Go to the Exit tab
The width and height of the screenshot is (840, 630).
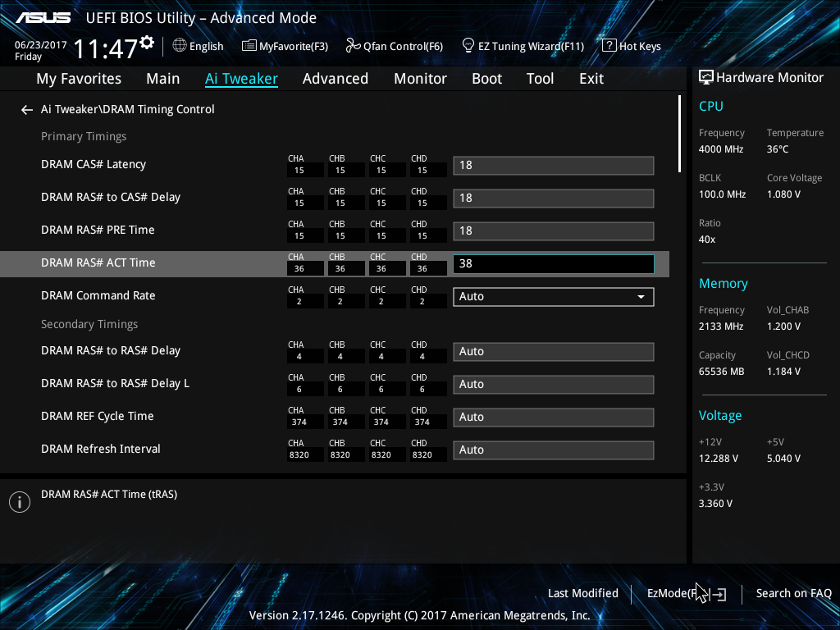(x=591, y=79)
